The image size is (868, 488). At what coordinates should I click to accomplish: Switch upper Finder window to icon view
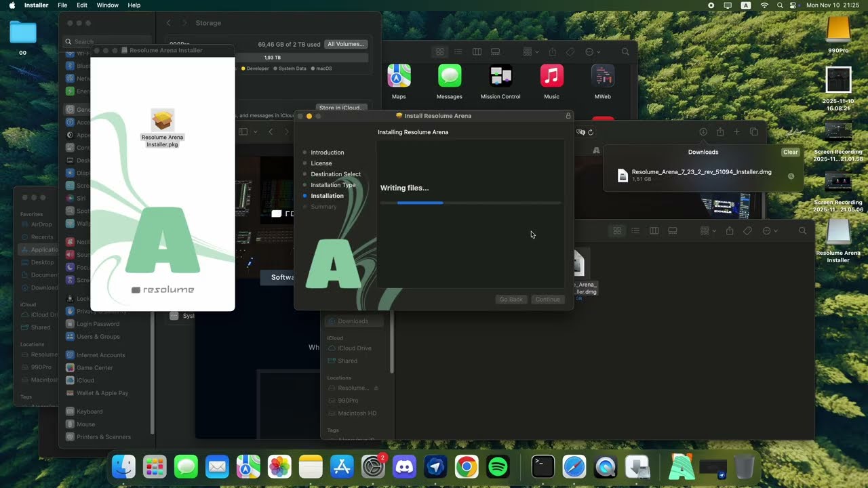point(439,52)
